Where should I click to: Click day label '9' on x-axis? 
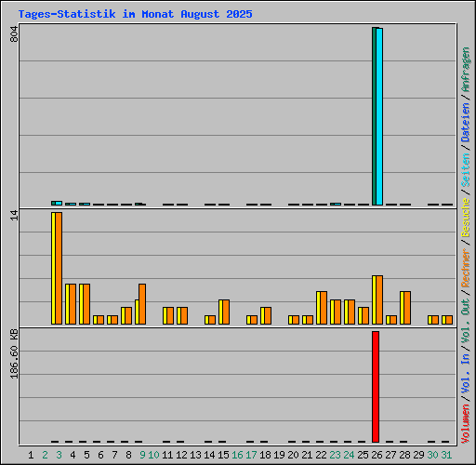[x=142, y=455]
